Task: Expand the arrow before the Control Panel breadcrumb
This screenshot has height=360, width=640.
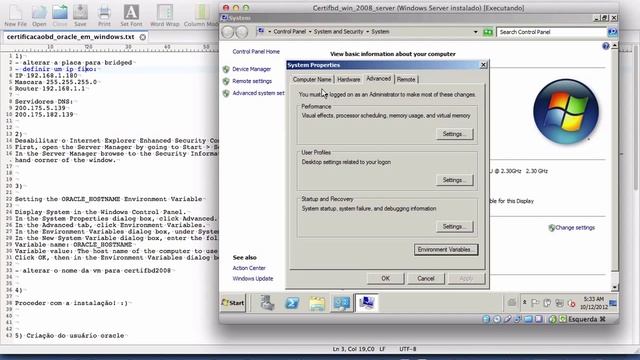Action: (269, 32)
